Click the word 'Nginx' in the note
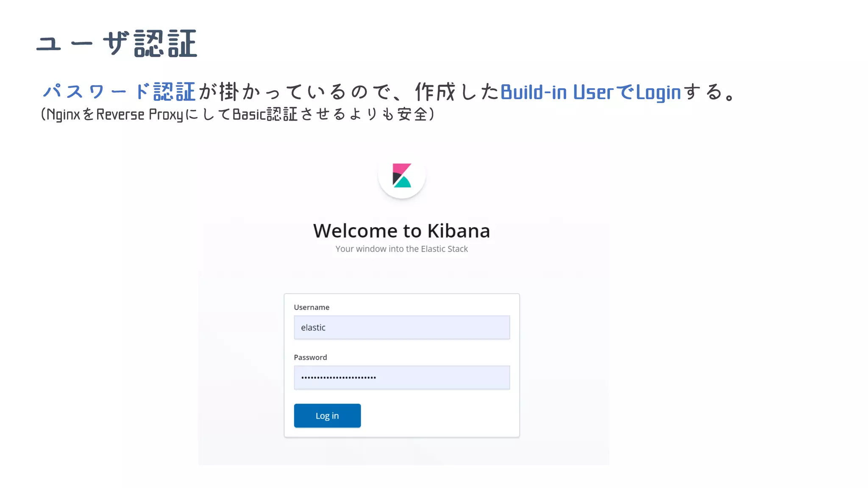 [63, 114]
